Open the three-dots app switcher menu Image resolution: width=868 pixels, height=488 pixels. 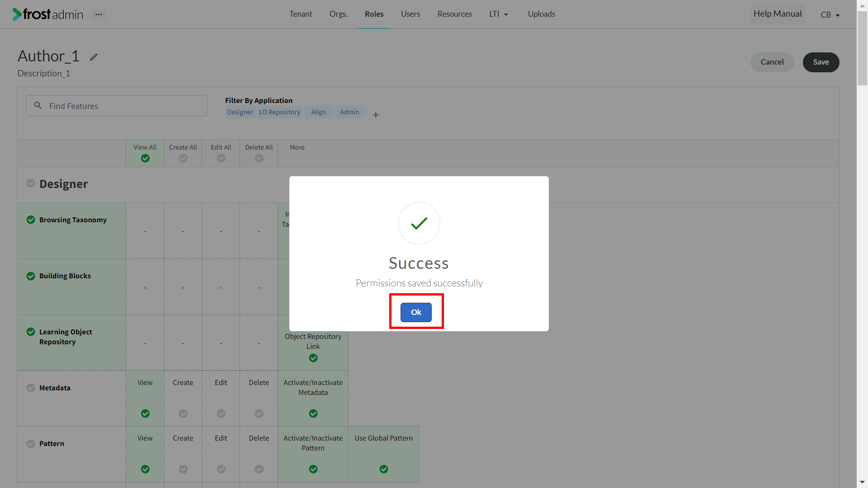point(99,14)
